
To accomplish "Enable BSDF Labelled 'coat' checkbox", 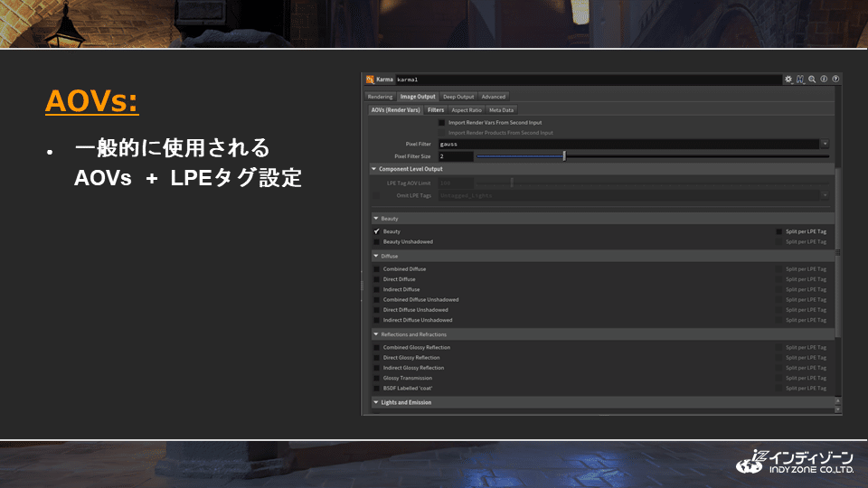I will click(x=377, y=389).
